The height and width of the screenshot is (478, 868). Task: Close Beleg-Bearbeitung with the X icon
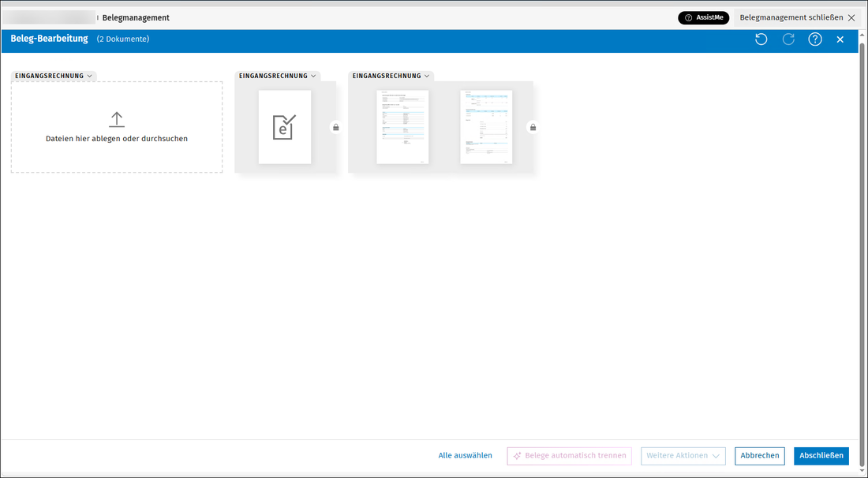point(840,39)
